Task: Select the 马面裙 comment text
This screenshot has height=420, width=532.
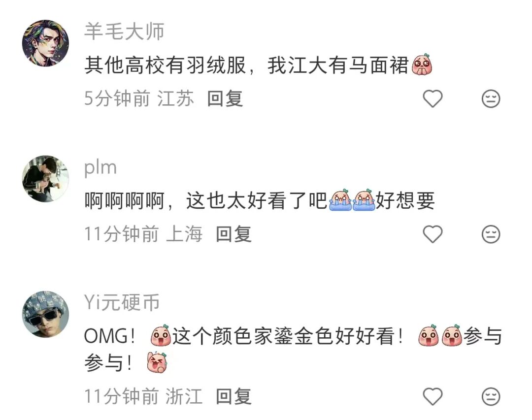Action: pyautogui.click(x=259, y=65)
